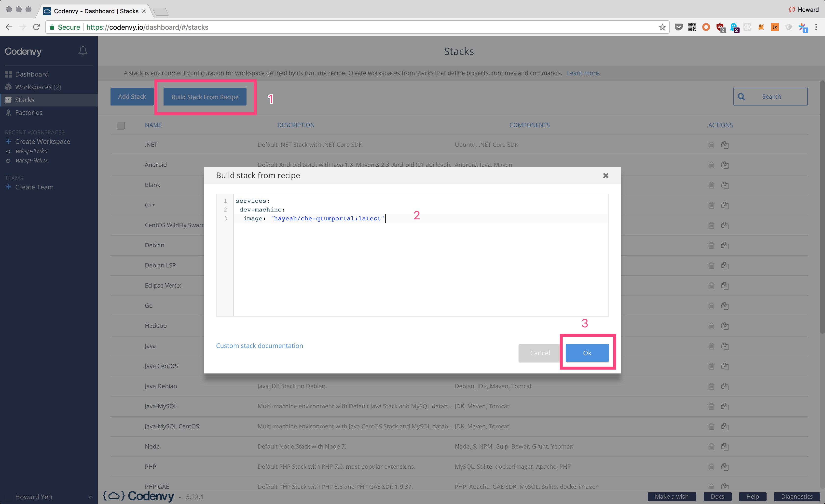Screen dimensions: 825x504
Task: Expand Howard Yeh user menu arrow
Action: (91, 497)
